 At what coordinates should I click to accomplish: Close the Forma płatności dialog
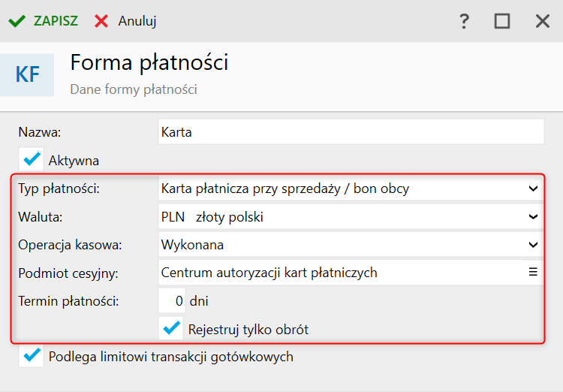pos(542,21)
